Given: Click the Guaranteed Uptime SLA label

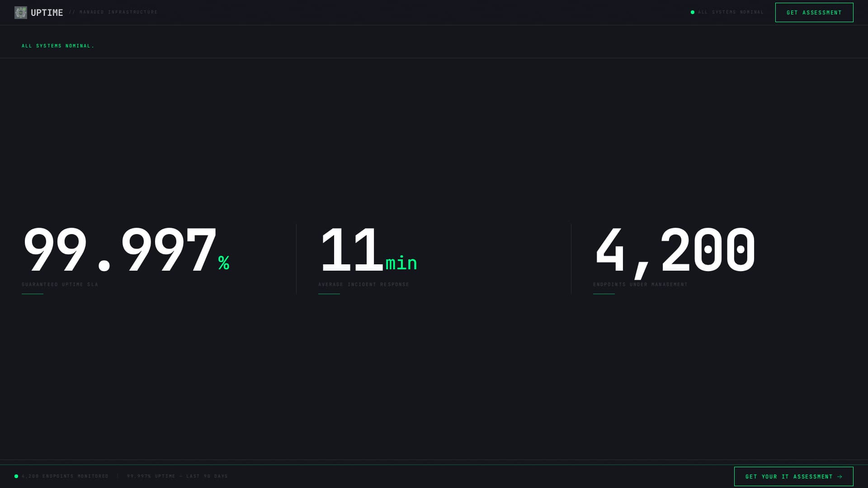Looking at the screenshot, I should pos(60,284).
